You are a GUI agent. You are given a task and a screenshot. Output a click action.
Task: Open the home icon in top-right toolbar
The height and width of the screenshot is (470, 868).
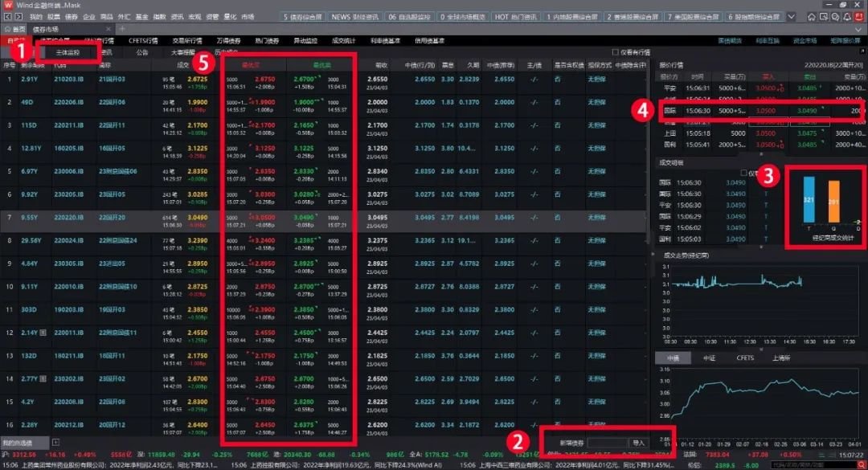tap(812, 17)
